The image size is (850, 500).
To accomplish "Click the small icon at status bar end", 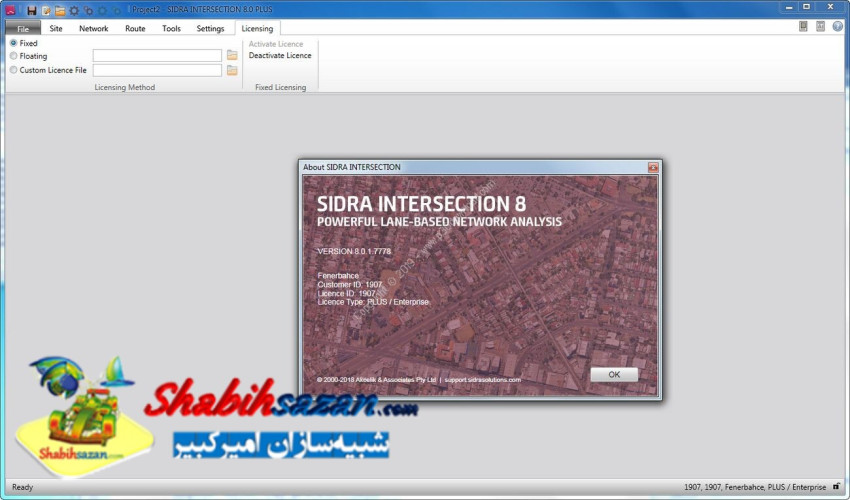I will coord(837,486).
